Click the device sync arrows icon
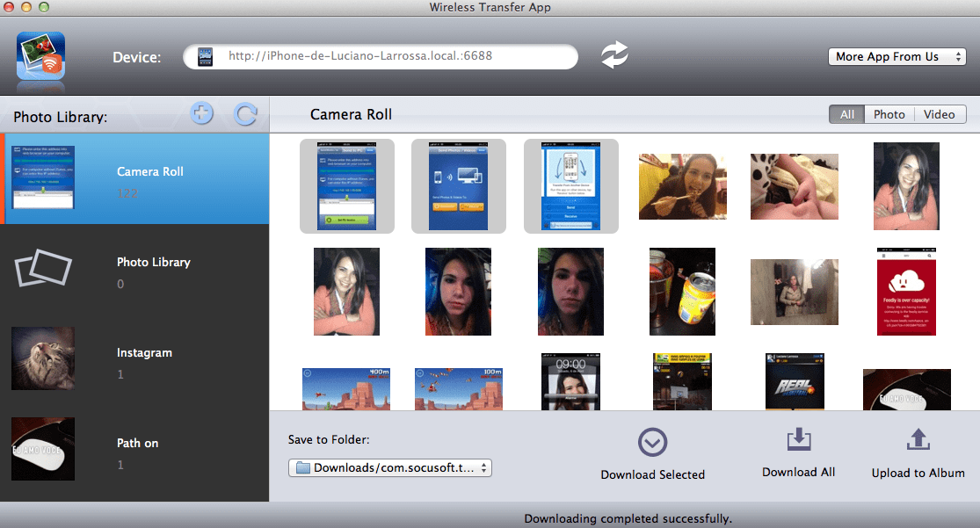 click(614, 55)
